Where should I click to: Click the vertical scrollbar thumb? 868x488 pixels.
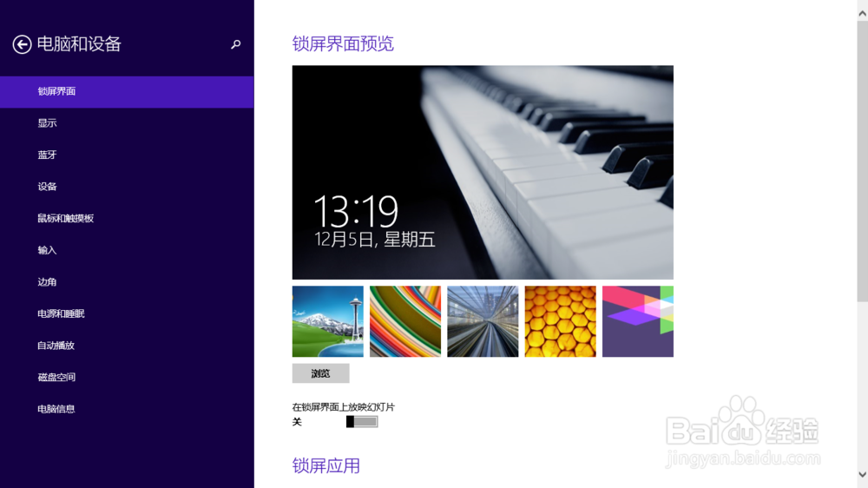tap(863, 162)
